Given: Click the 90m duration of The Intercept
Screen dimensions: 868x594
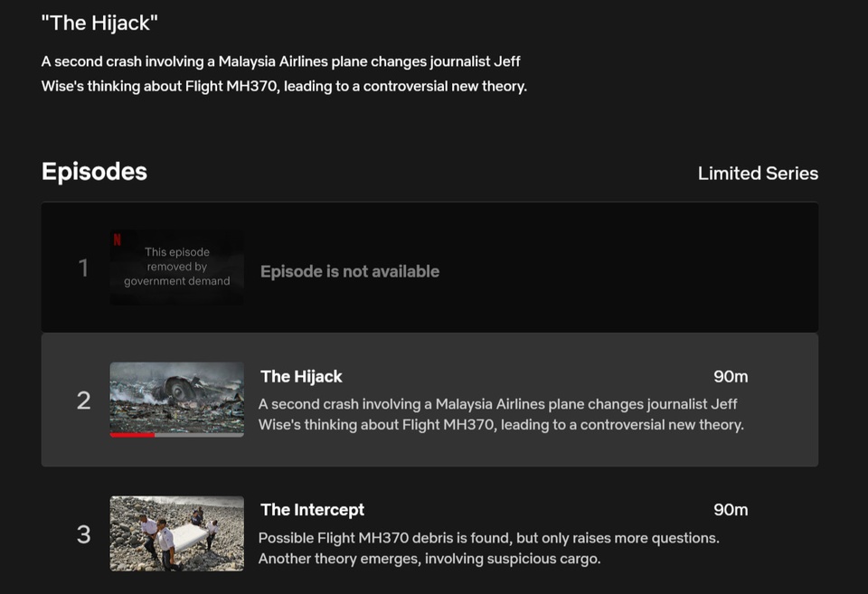Looking at the screenshot, I should click(x=730, y=510).
